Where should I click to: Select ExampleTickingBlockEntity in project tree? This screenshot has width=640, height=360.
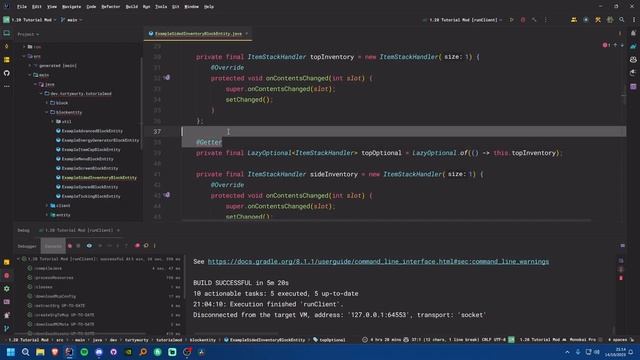[91, 196]
